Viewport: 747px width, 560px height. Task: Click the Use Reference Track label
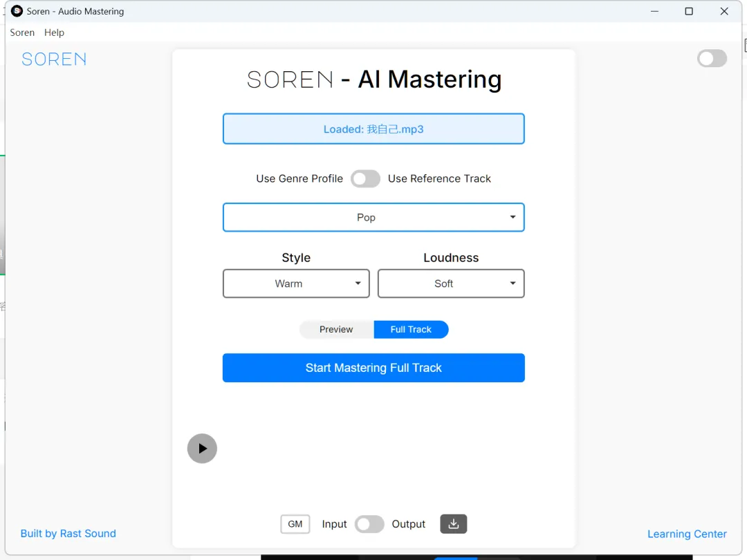pos(439,178)
